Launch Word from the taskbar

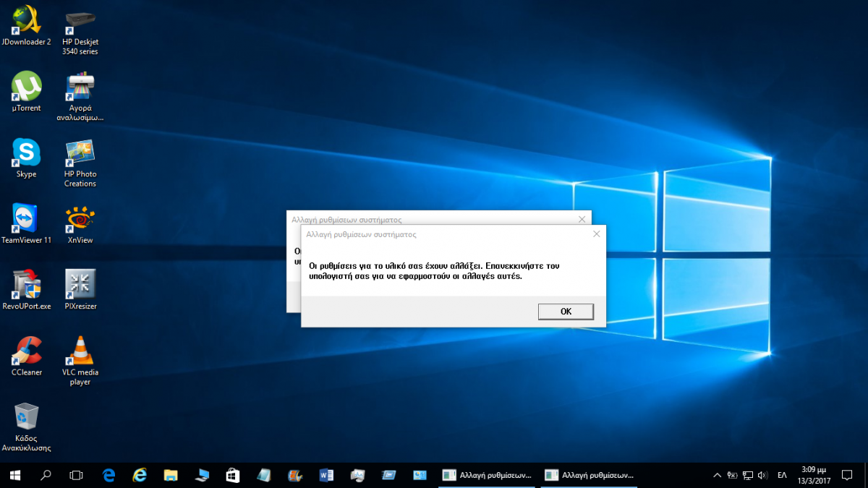(325, 475)
